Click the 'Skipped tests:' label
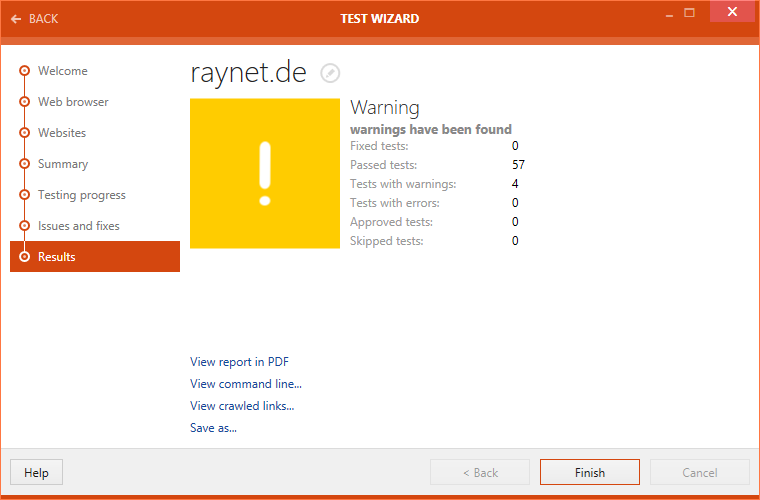This screenshot has width=760, height=500. click(386, 241)
